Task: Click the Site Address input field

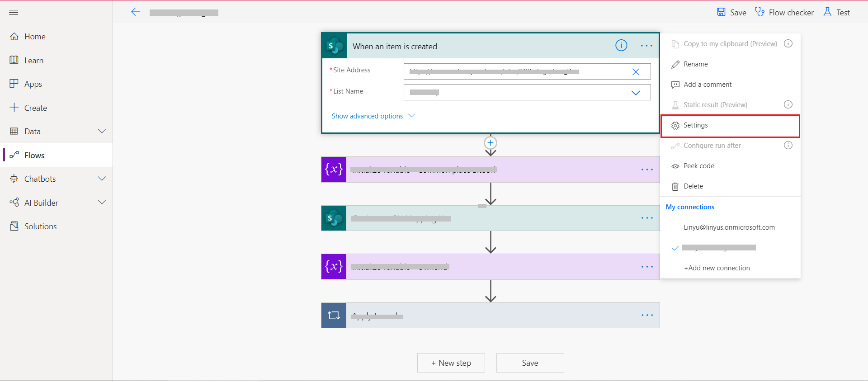Action: [x=515, y=71]
